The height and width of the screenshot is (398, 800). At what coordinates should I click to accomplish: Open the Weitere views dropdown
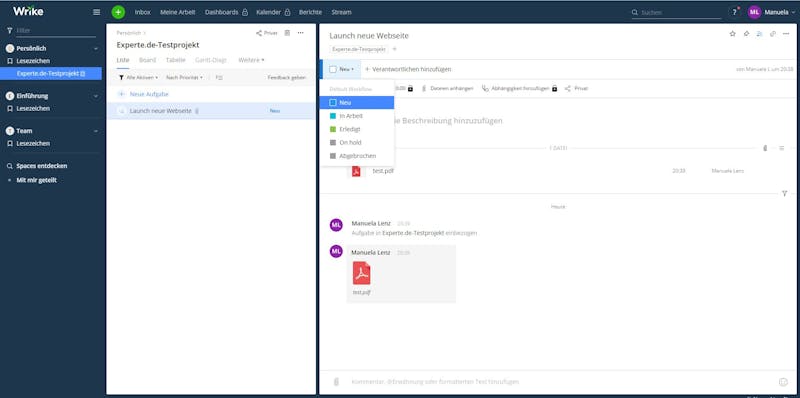point(251,60)
